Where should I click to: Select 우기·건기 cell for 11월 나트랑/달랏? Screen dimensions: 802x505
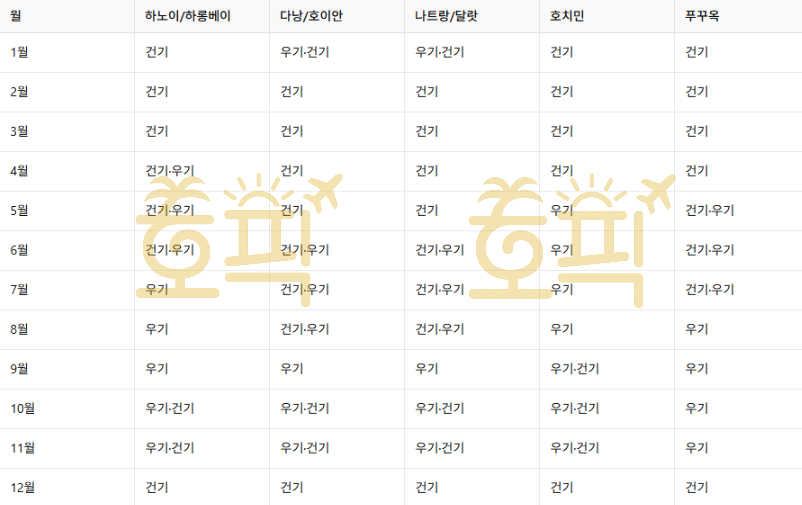[440, 448]
